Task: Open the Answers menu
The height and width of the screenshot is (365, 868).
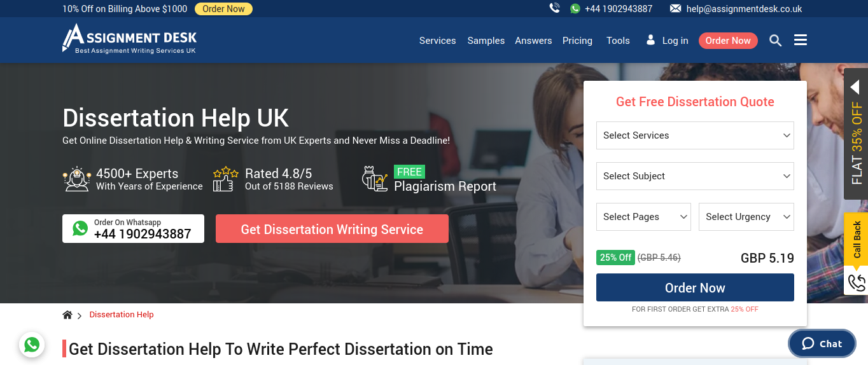Action: click(x=533, y=41)
